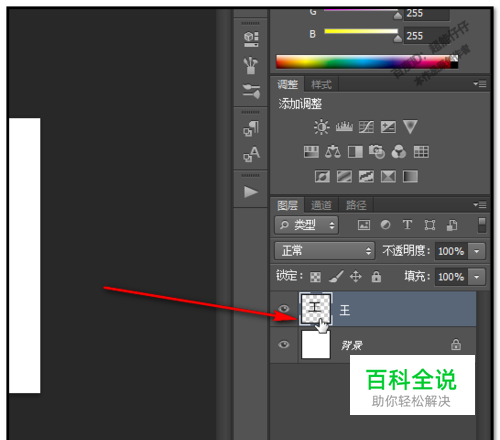
Task: Lock image pixels with brush icon
Action: click(336, 276)
